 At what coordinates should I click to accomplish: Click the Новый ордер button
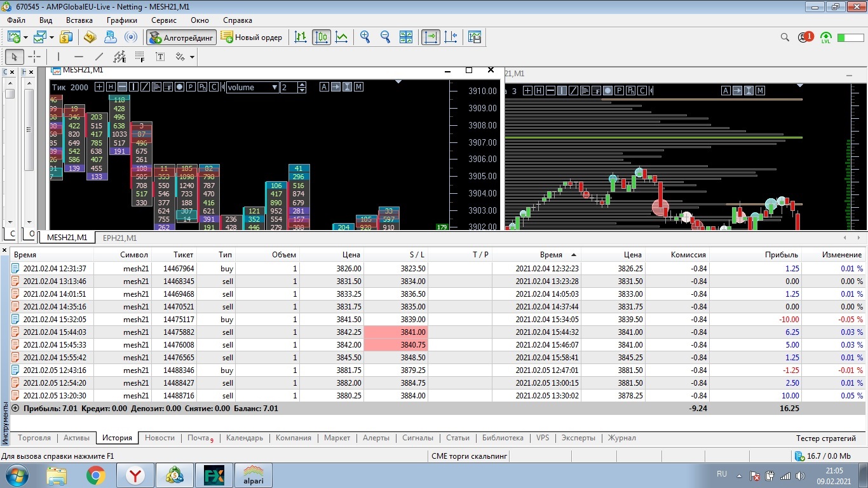pyautogui.click(x=252, y=37)
